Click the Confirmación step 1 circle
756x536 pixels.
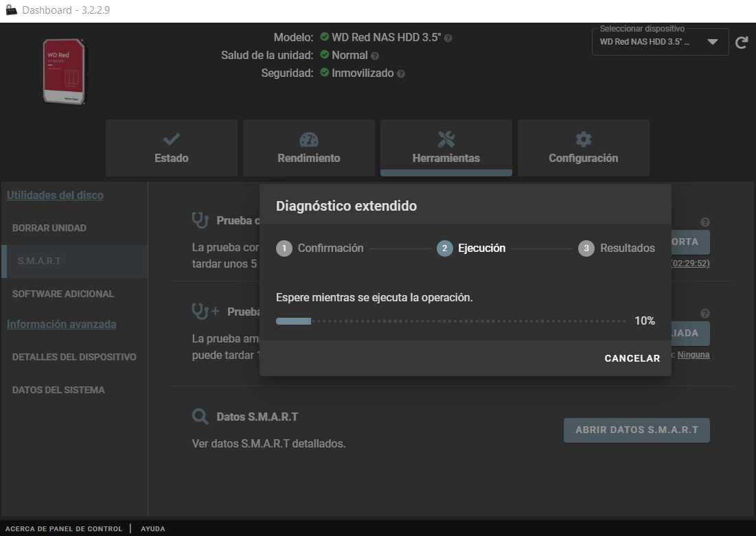(284, 248)
